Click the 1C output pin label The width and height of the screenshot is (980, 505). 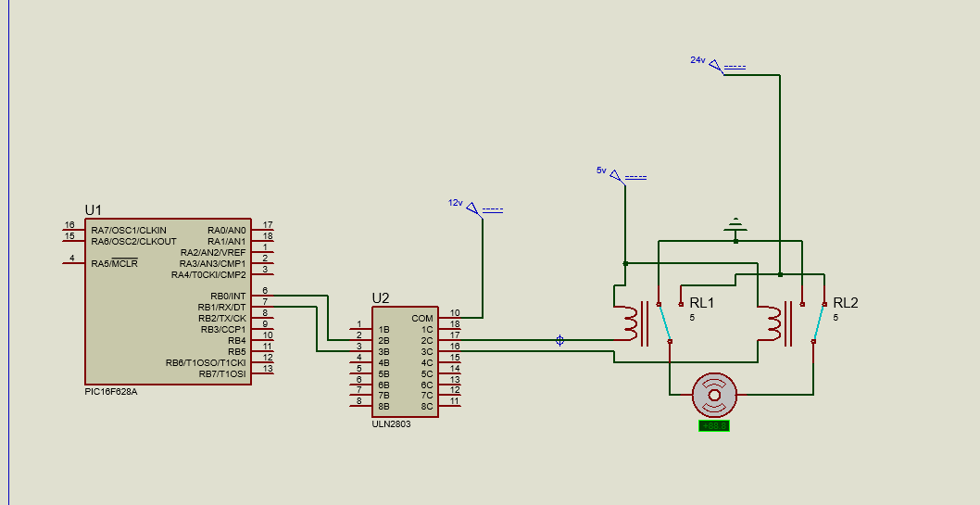pyautogui.click(x=427, y=329)
